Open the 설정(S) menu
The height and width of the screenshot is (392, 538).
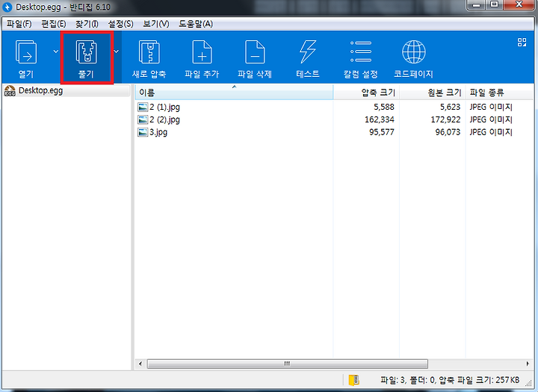120,24
